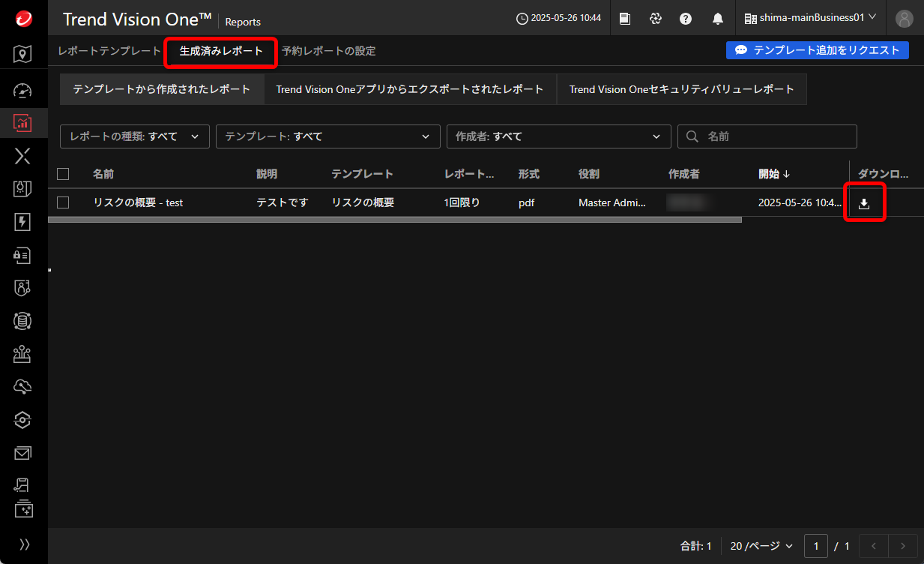Image resolution: width=924 pixels, height=564 pixels.
Task: Open the lightning bolt sidebar icon
Action: (x=23, y=222)
